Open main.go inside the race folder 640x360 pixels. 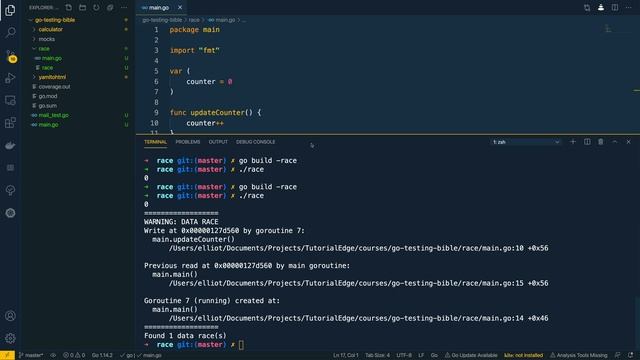pos(51,58)
